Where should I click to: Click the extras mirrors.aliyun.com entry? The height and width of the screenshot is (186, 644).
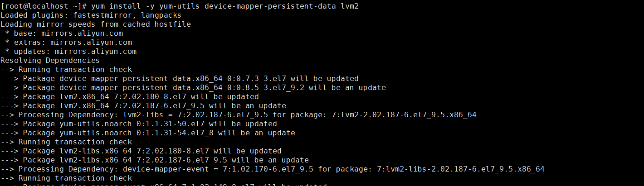tap(68, 43)
